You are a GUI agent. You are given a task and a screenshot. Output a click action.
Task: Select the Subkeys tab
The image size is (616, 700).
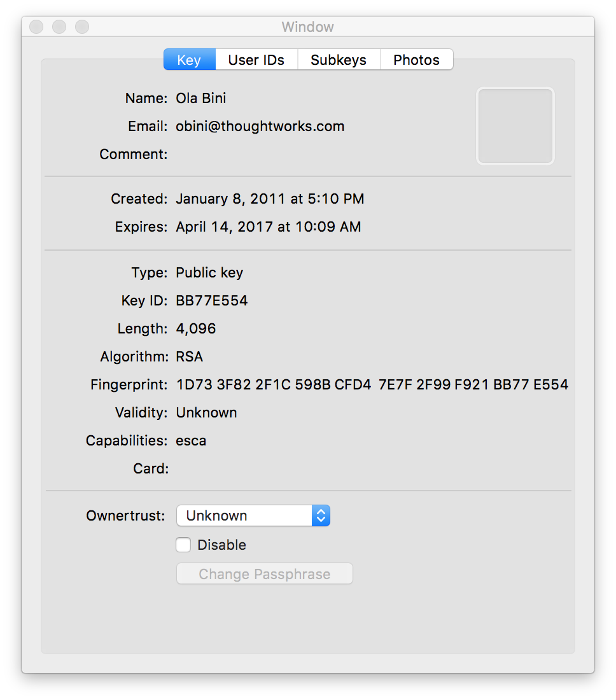339,60
